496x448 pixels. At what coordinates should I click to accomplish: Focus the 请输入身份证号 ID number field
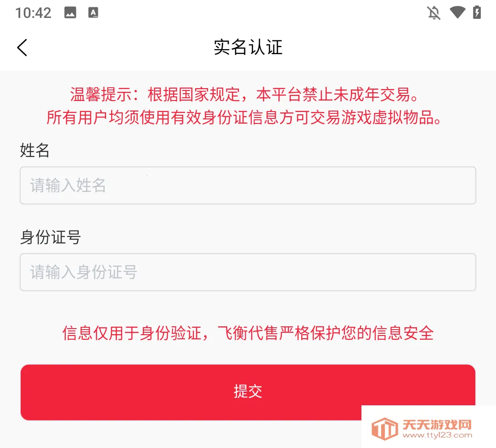pos(248,272)
